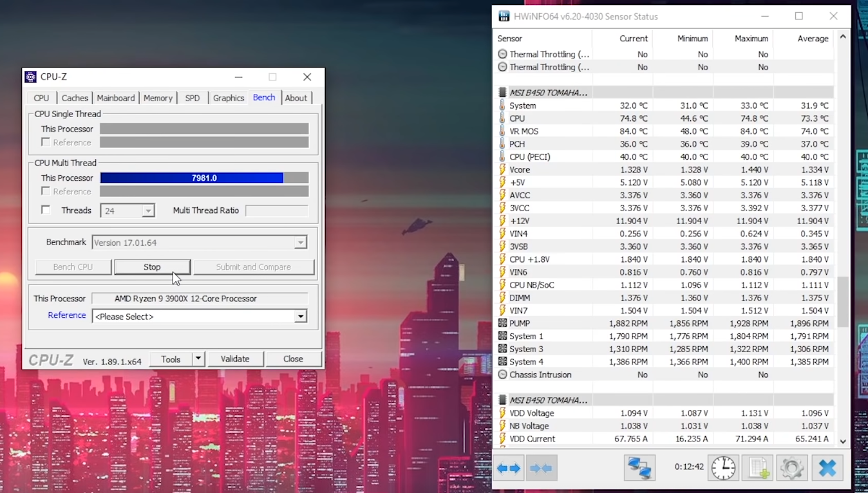
Task: Click the HWiNFO scroll up arrow
Action: pos(843,37)
